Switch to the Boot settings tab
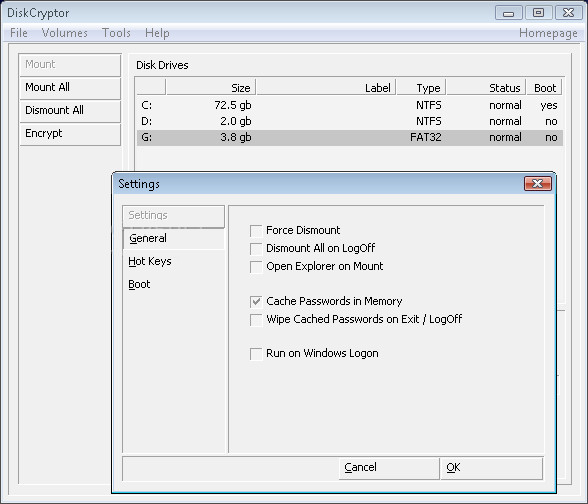Image resolution: width=588 pixels, height=504 pixels. [x=174, y=284]
